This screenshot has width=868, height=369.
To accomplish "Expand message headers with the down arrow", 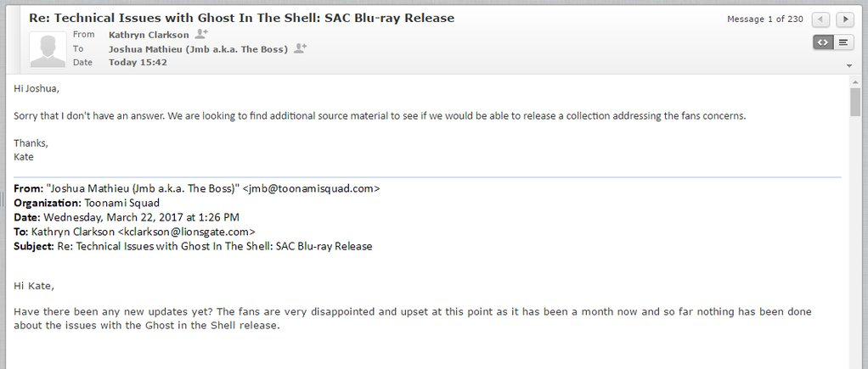I will (849, 66).
